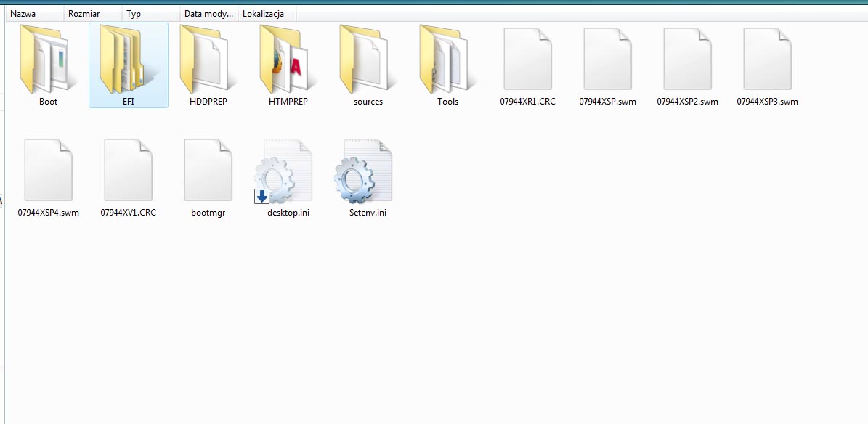The image size is (868, 424).
Task: Open the HDDPREP folder icon
Action: tap(208, 60)
